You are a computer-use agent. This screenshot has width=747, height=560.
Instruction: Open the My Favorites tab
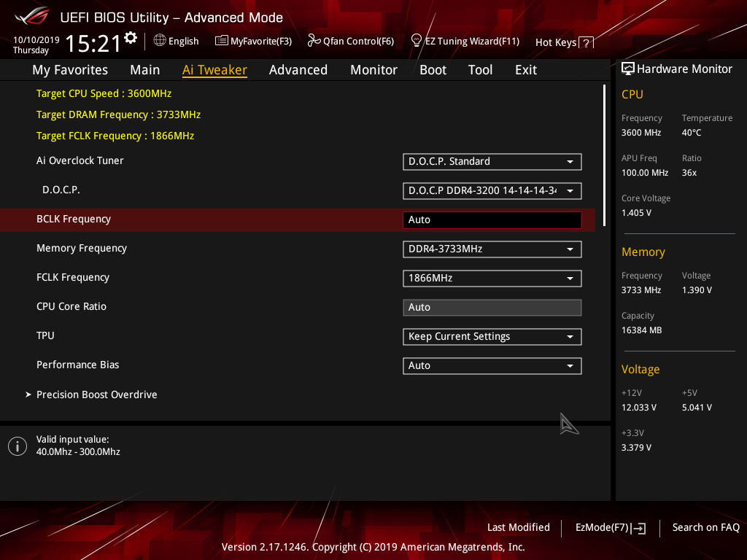pos(70,70)
